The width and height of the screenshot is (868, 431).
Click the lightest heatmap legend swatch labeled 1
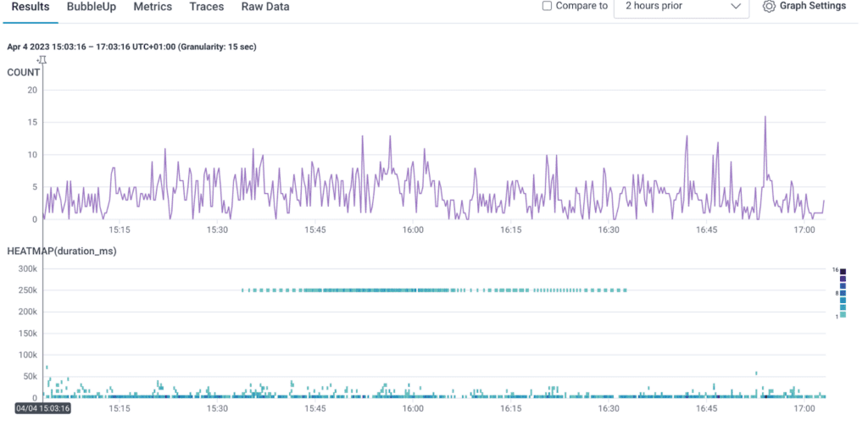click(843, 315)
